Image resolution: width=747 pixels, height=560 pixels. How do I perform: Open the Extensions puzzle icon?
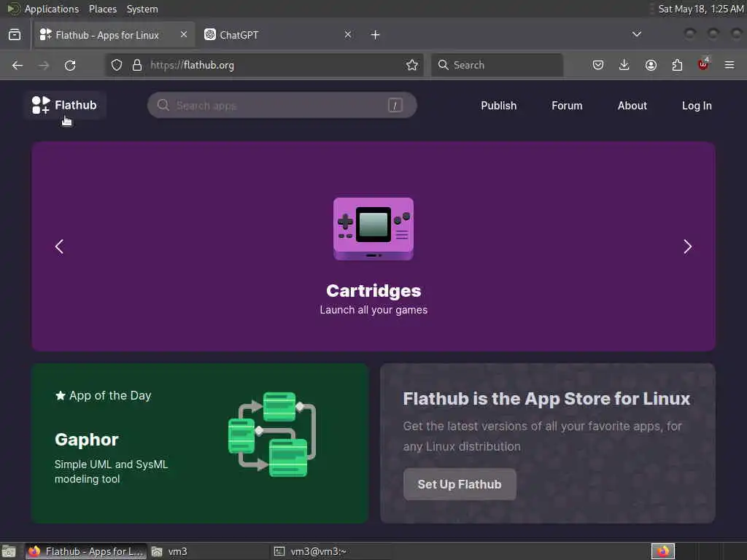pyautogui.click(x=677, y=65)
